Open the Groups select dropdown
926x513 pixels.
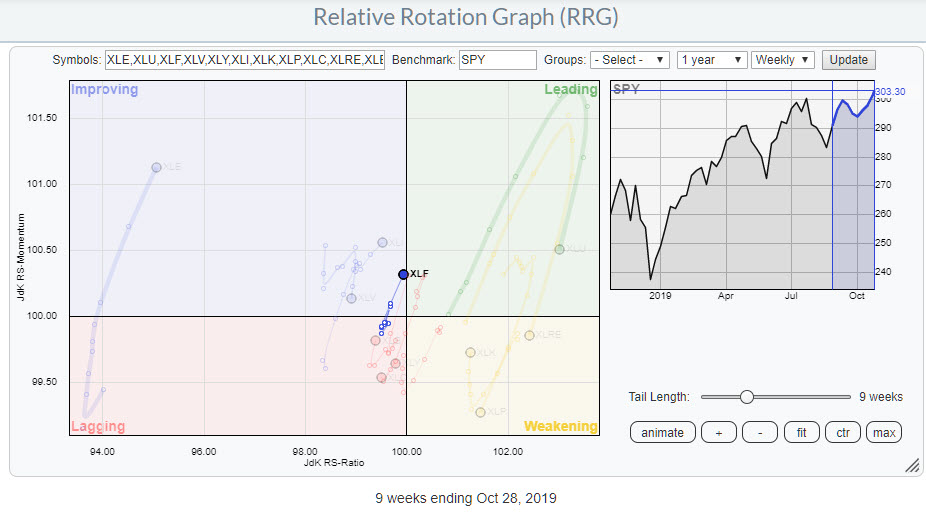(629, 60)
